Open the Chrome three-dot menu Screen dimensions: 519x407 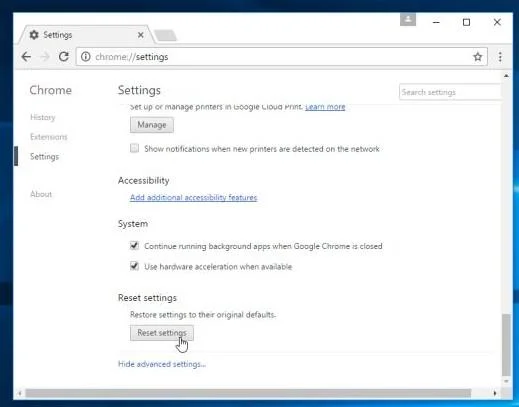500,57
